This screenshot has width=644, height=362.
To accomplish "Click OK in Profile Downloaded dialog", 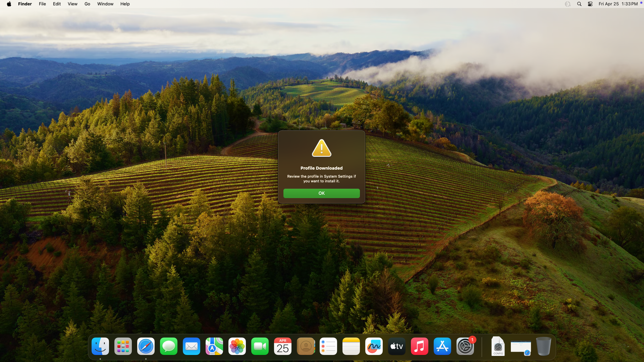I will tap(321, 193).
